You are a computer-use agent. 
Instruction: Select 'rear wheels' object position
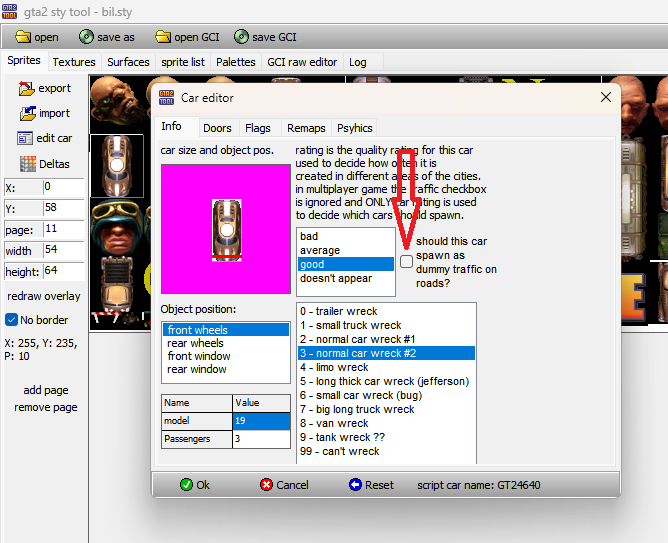coord(196,343)
